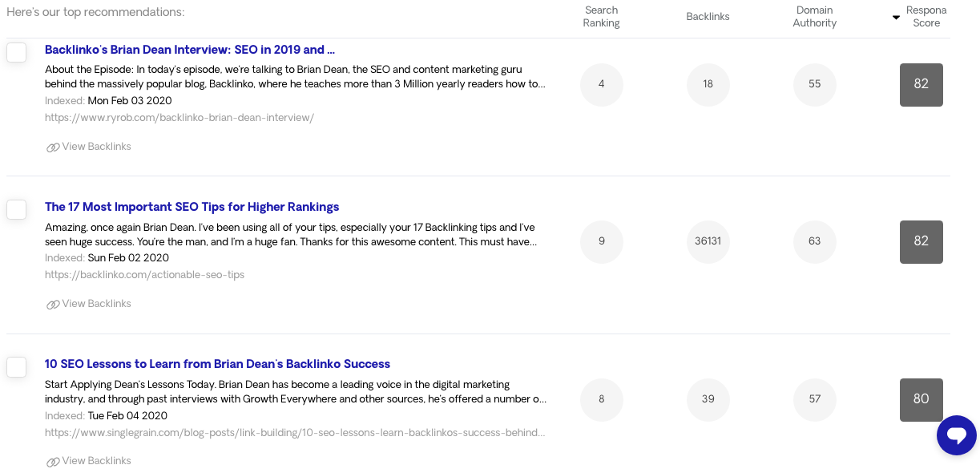Click indexed date Tue Feb 04 2020
This screenshot has width=980, height=469.
127,416
